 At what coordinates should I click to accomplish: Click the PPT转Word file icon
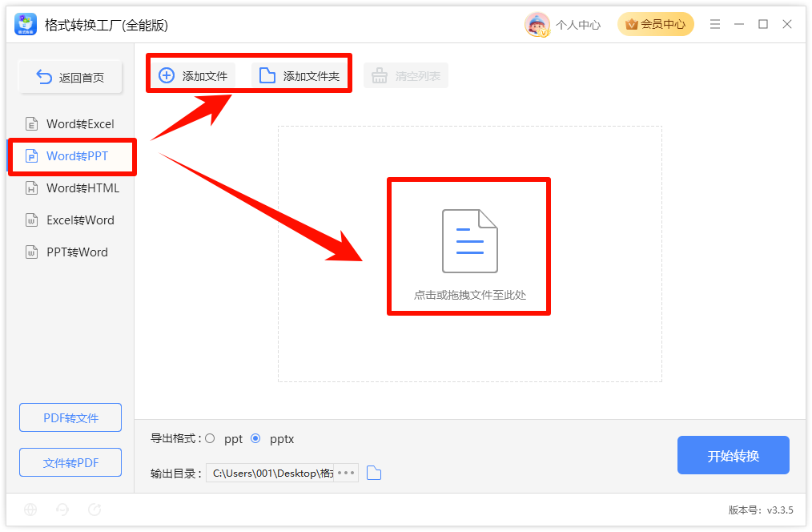click(31, 252)
